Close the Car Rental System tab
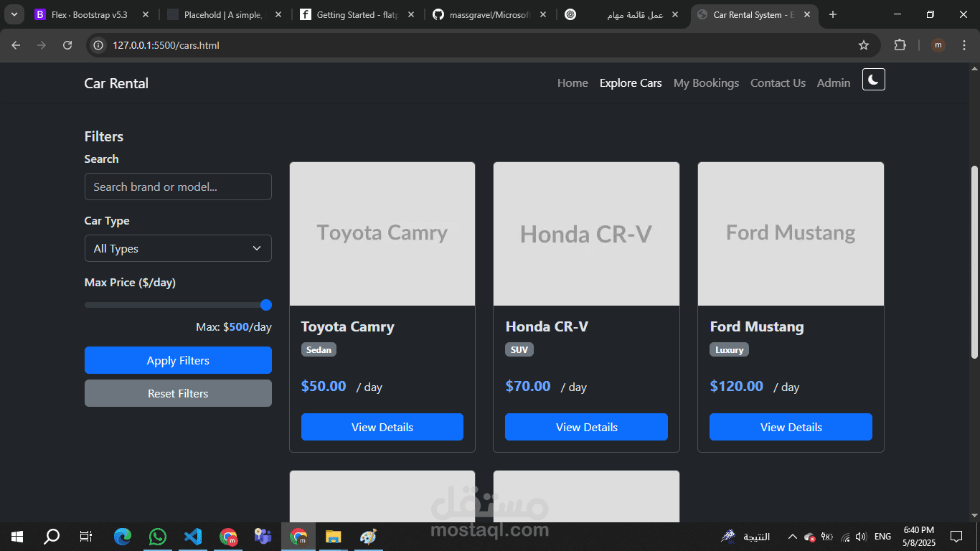 807,14
